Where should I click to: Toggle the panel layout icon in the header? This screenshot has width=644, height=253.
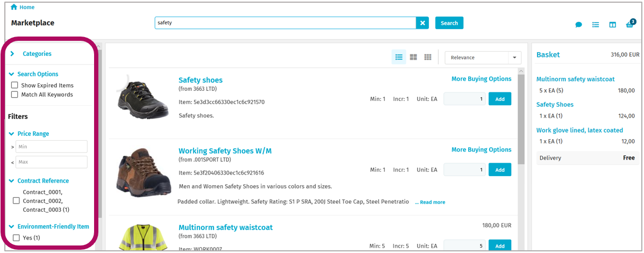612,25
